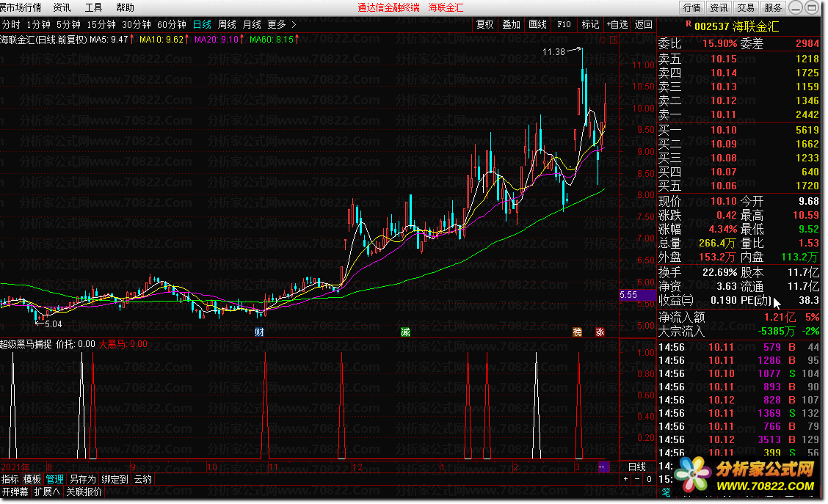This screenshot has width=828, height=504.
Task: Click the 5.55 price tag on the axis
Action: point(637,295)
